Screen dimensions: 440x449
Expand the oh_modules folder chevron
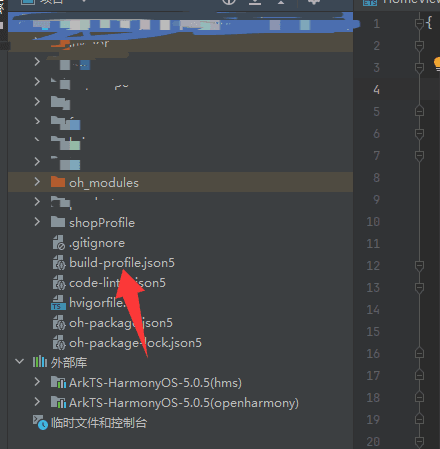click(37, 182)
